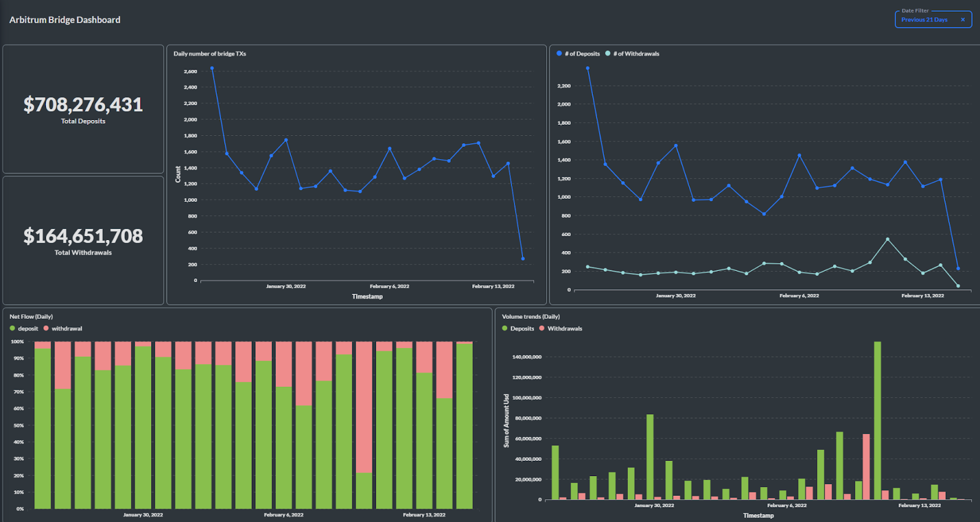
Task: Click the mostly pink bar in Net Flow chart
Action: click(364, 425)
